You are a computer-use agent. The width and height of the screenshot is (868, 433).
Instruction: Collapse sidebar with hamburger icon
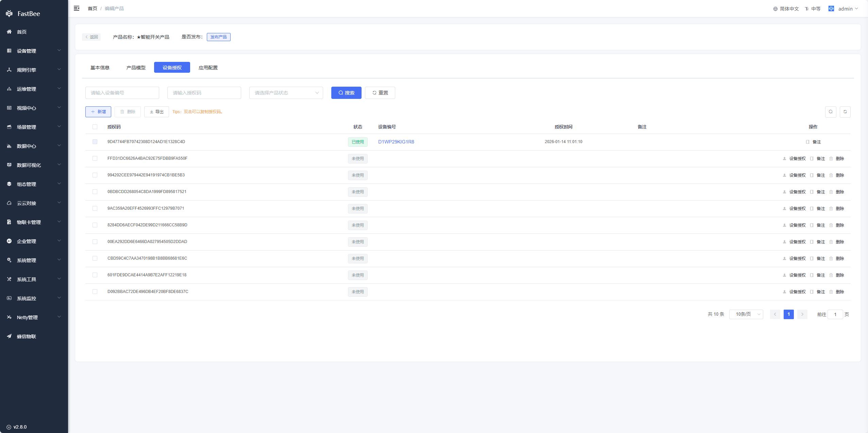pyautogui.click(x=77, y=8)
